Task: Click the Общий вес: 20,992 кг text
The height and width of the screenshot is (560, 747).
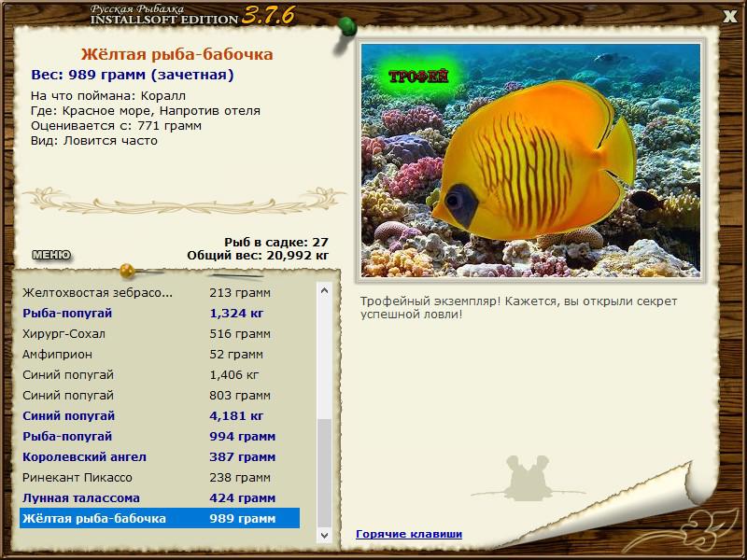Action: (258, 255)
